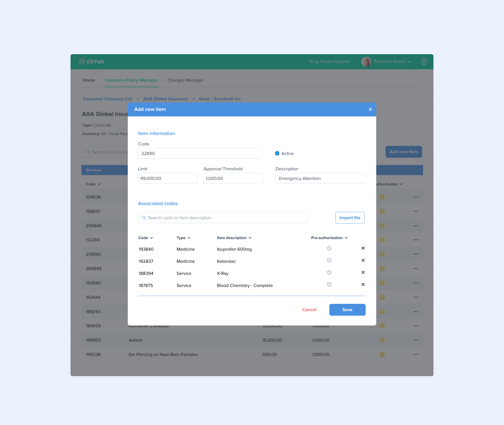Image resolution: width=504 pixels, height=425 pixels.
Task: Toggle authorization check for code 109838
Action: [382, 197]
